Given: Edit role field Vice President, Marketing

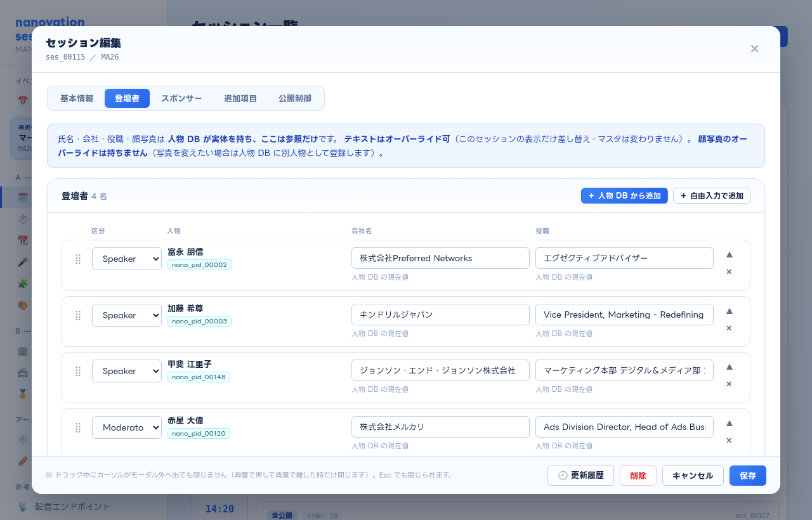Looking at the screenshot, I should pyautogui.click(x=624, y=315).
